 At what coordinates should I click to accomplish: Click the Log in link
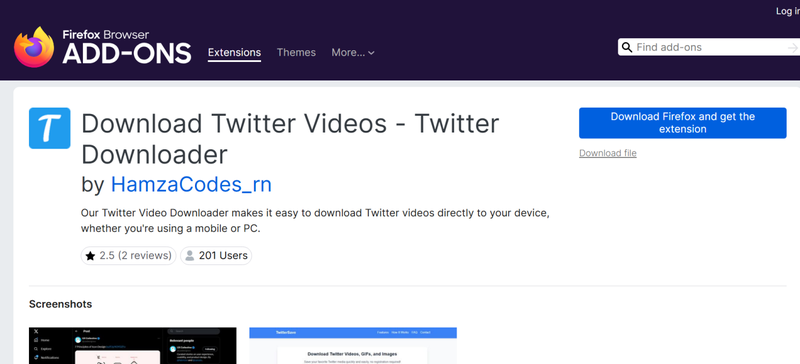(x=788, y=11)
